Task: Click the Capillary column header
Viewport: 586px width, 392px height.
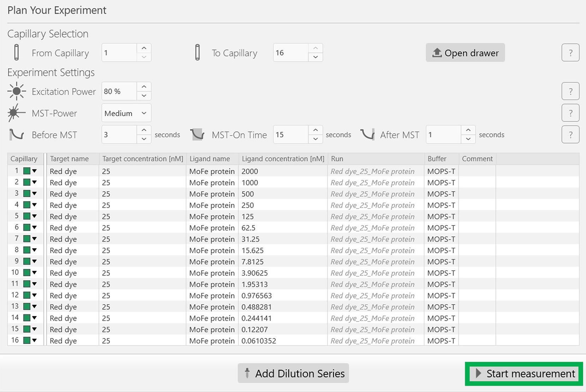Action: [25, 159]
